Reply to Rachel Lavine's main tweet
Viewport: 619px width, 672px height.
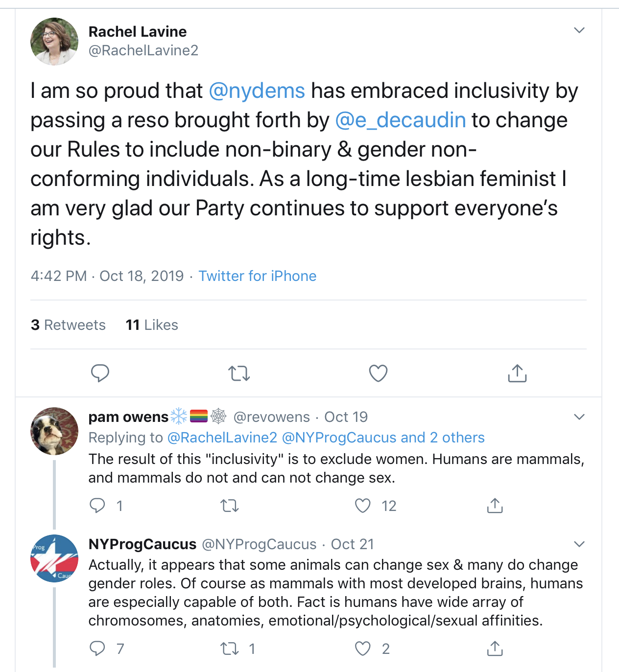tap(100, 373)
